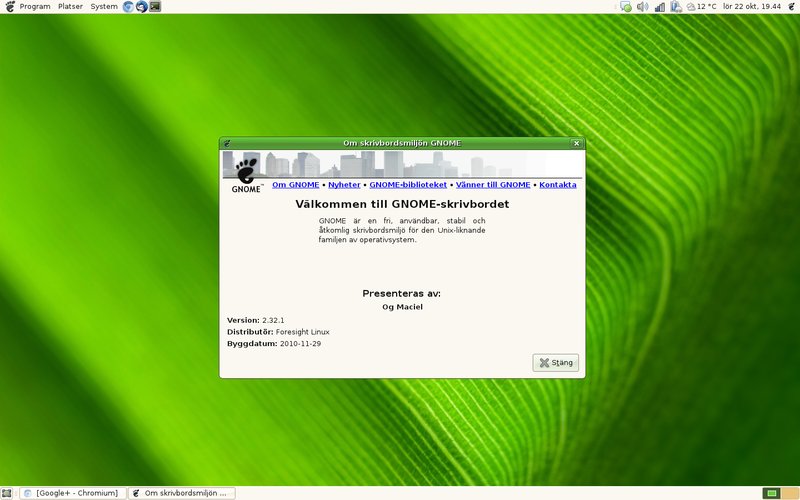Click the Distributör Foresight Linux text
This screenshot has width=800, height=500.
coord(278,332)
